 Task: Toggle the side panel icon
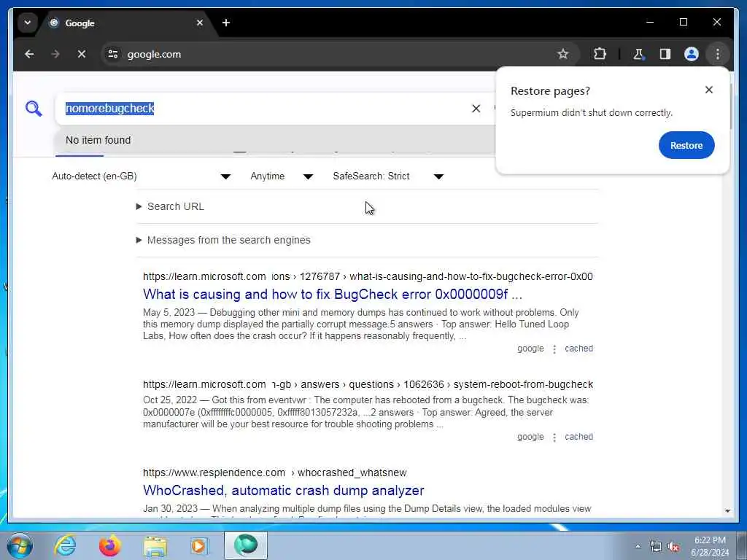pos(665,54)
